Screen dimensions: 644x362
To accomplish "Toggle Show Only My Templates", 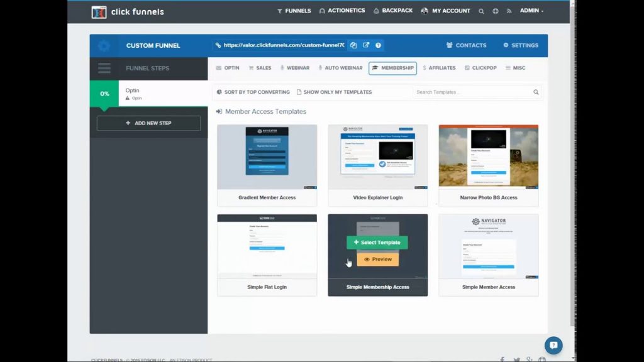I will [x=334, y=92].
